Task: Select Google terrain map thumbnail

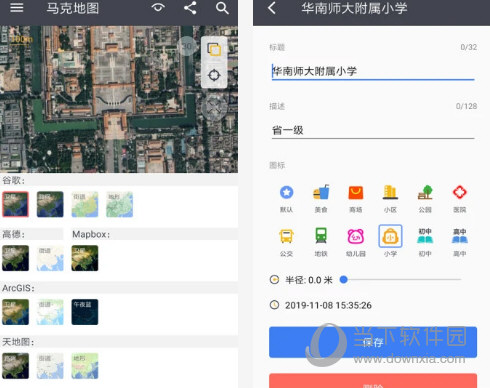Action: (119, 204)
